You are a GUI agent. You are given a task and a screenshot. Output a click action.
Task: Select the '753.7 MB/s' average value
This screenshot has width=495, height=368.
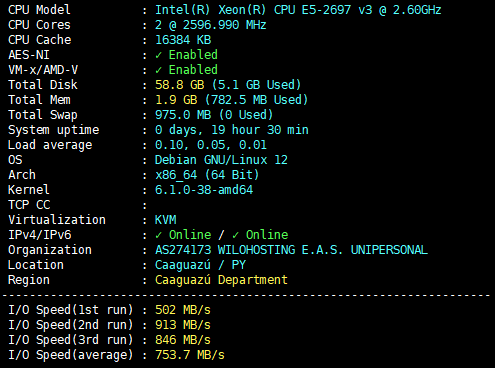point(190,355)
